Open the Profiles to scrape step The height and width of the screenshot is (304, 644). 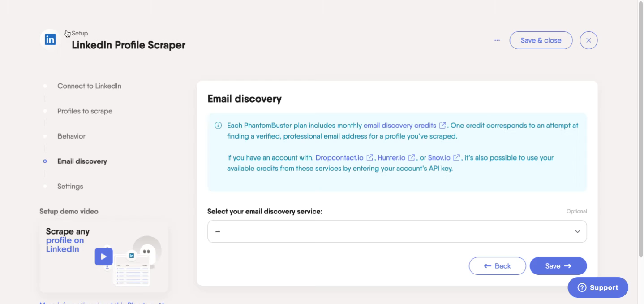85,111
